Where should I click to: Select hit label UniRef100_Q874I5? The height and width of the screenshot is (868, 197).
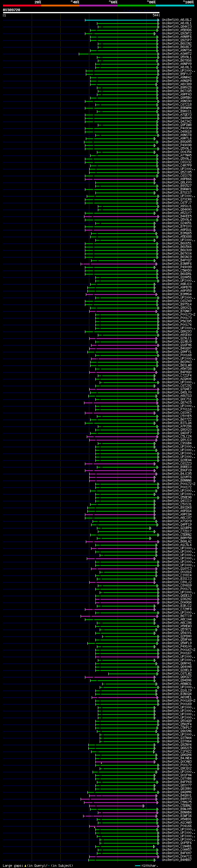click(x=177, y=402)
